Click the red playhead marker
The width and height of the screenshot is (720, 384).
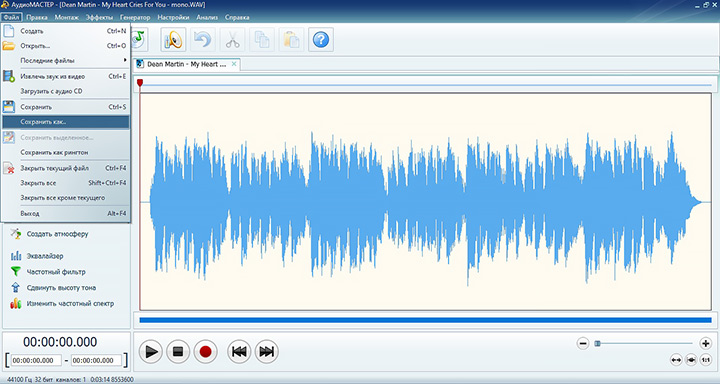tap(140, 83)
